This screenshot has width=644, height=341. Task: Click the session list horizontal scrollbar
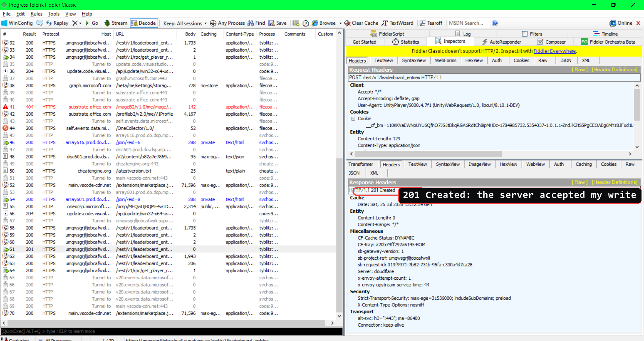click(x=166, y=323)
